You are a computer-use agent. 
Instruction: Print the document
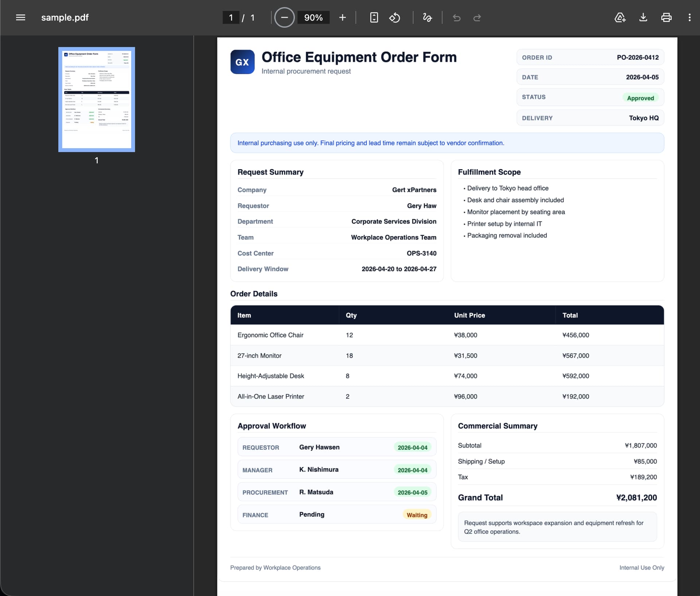[x=666, y=17]
